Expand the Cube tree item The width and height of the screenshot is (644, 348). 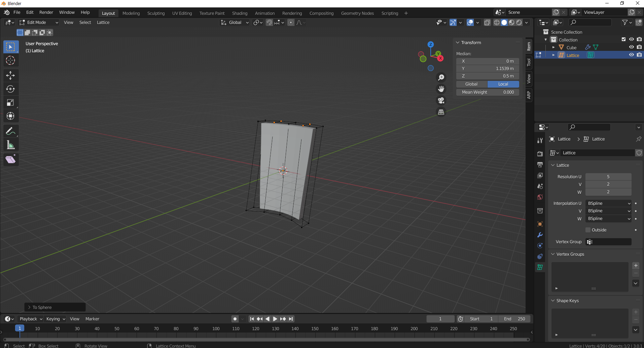[x=553, y=47]
